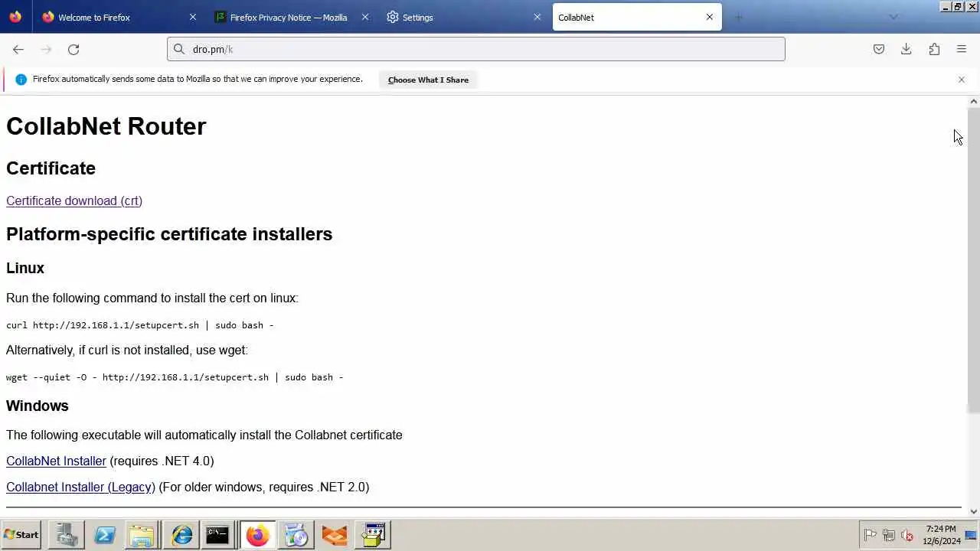Go back to the previous page
Screen dimensions: 980x551
(18, 49)
